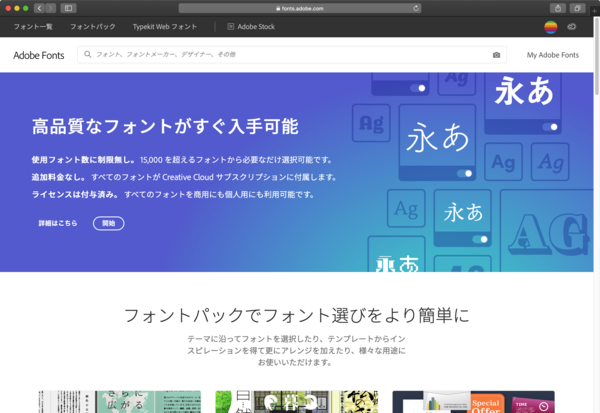Open the Safari share button
This screenshot has height=413, width=600.
tap(558, 8)
